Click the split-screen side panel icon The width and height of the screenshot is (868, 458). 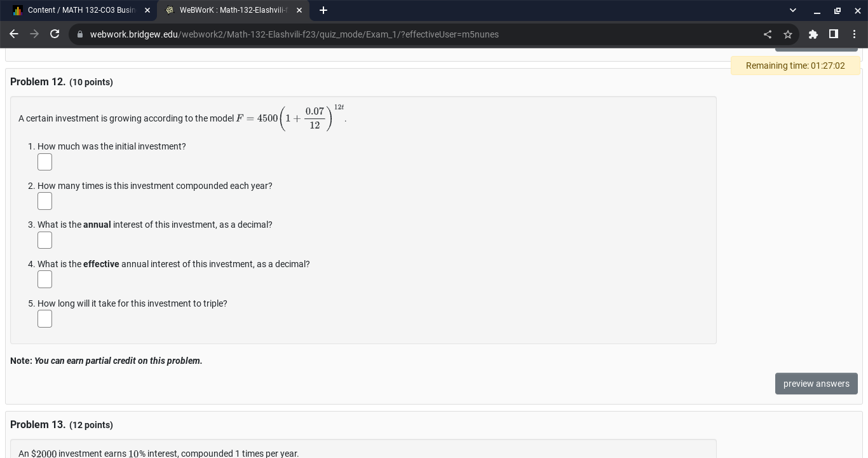tap(834, 34)
